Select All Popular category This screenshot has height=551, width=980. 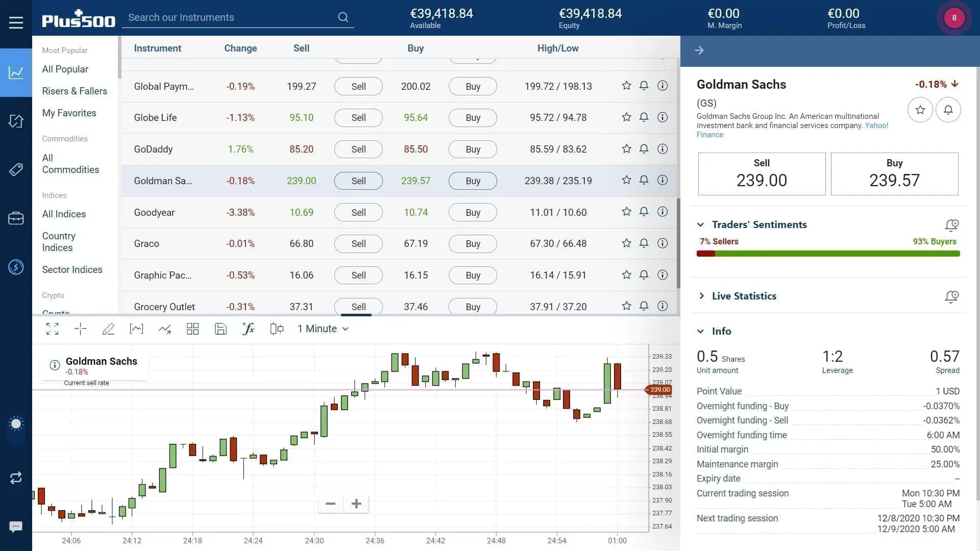65,69
